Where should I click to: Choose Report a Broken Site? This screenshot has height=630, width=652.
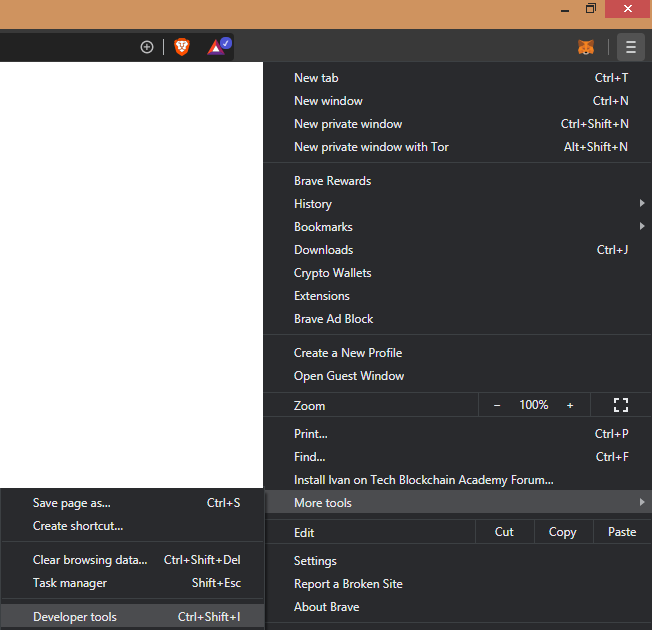point(457,584)
